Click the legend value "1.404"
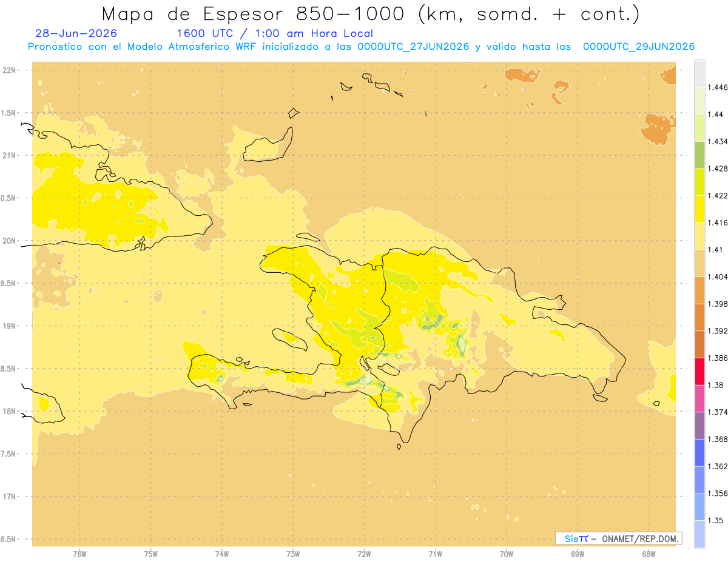Viewport: 728px width, 562px height. click(x=718, y=276)
